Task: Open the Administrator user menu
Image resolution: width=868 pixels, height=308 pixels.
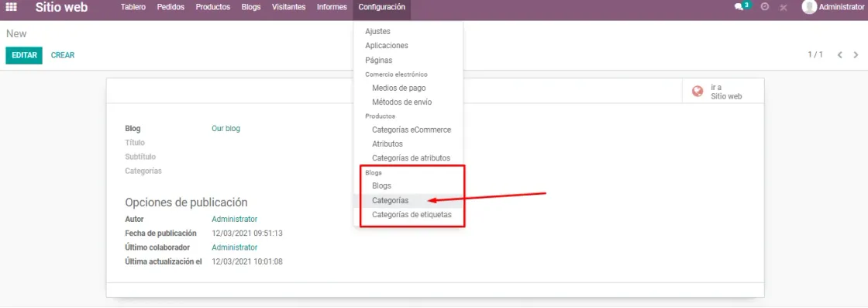Action: [x=832, y=7]
